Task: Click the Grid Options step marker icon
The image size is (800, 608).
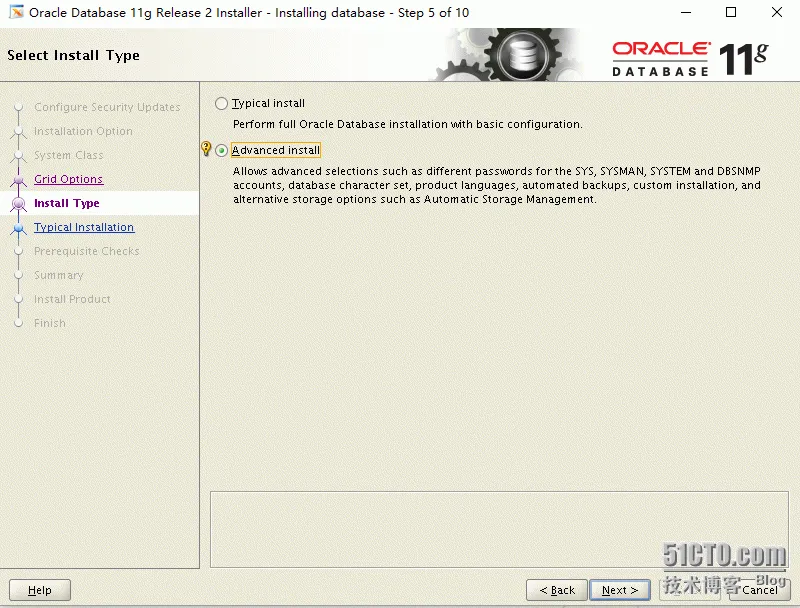Action: (19, 180)
